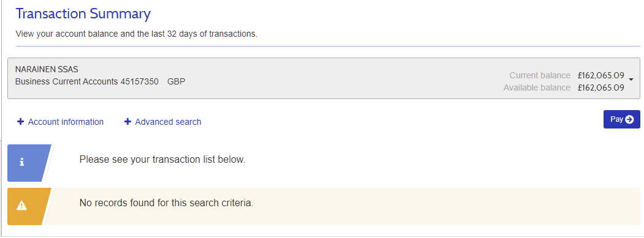The height and width of the screenshot is (238, 644).
Task: Click the Pay button
Action: 621,119
